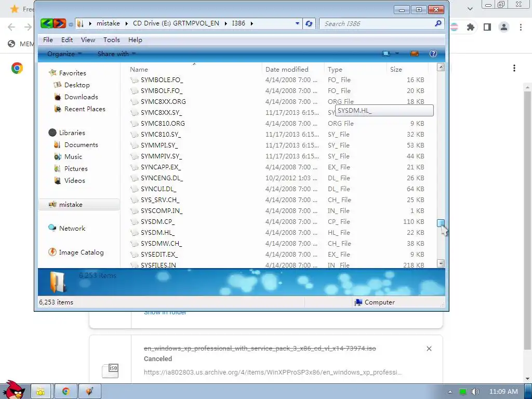Open Recent Places in sidebar
The height and width of the screenshot is (399, 532).
(x=85, y=109)
